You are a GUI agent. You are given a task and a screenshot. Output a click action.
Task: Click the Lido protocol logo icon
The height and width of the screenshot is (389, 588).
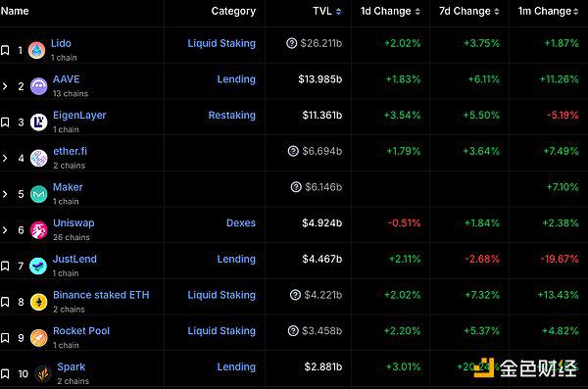click(x=37, y=50)
